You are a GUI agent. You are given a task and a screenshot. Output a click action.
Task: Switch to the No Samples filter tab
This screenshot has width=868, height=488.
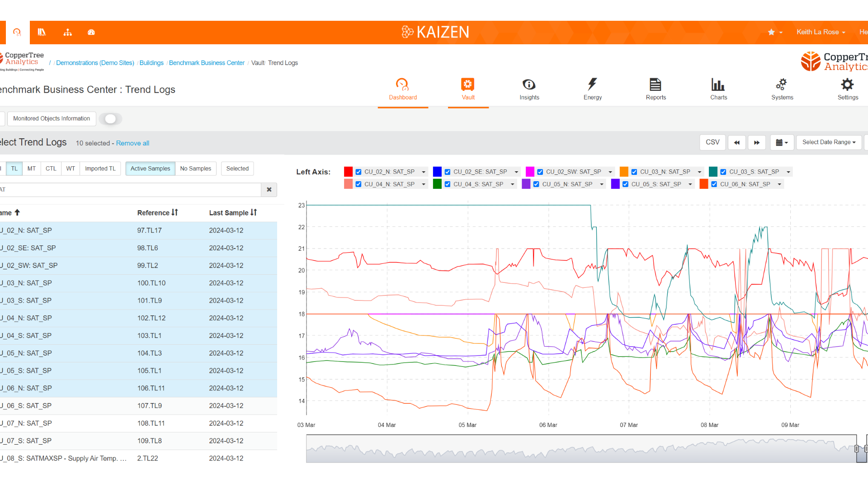[195, 169]
